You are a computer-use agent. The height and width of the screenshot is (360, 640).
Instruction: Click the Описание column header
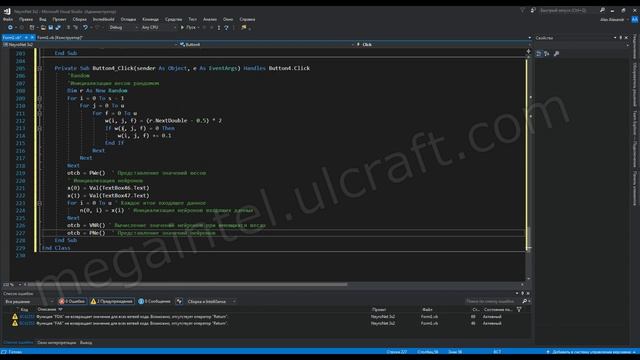pyautogui.click(x=47, y=309)
